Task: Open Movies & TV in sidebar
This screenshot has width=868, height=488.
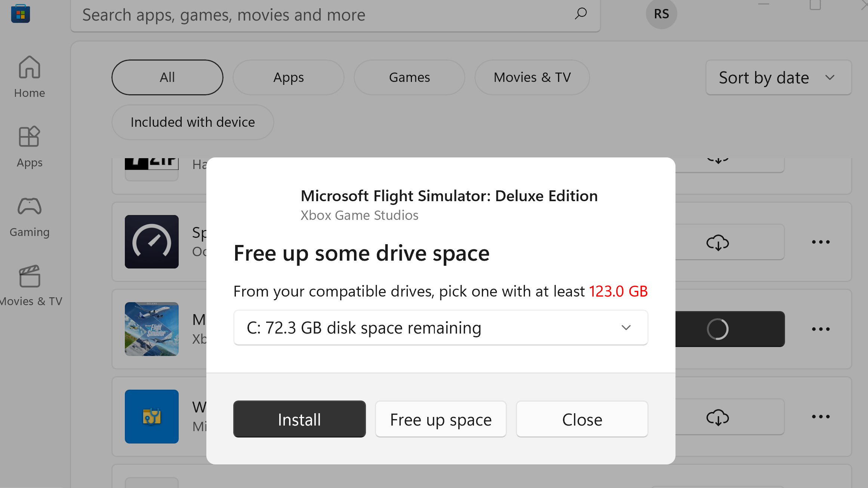Action: point(30,286)
